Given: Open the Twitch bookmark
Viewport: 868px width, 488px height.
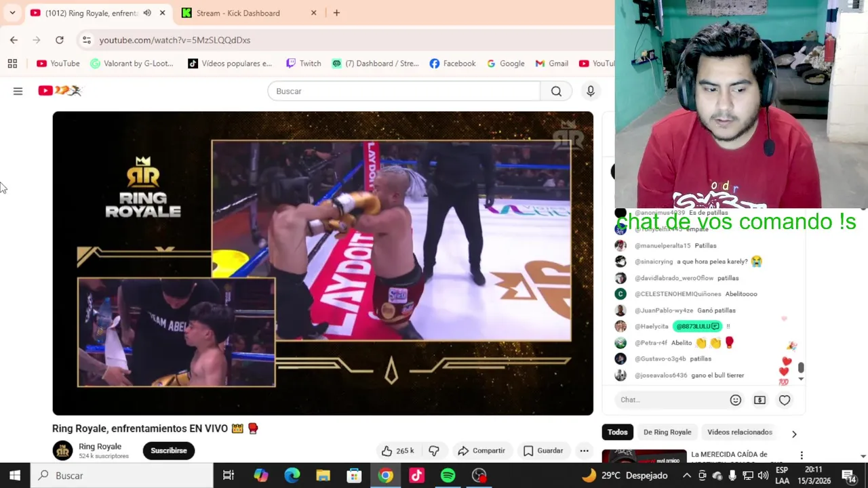Looking at the screenshot, I should click(x=303, y=64).
